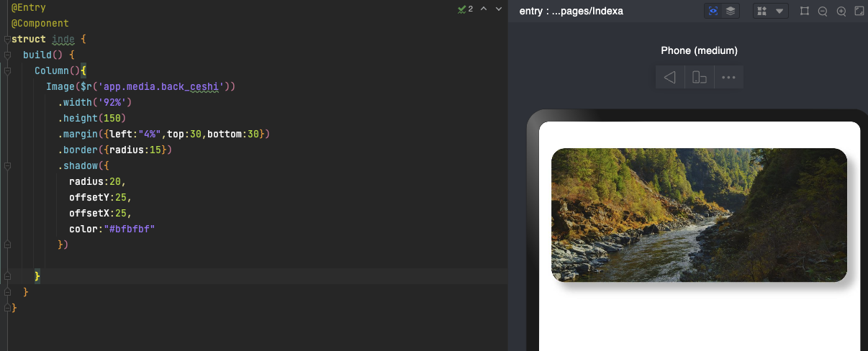This screenshot has height=351, width=868.
Task: Collapse the struct inde code block
Action: pyautogui.click(x=6, y=40)
